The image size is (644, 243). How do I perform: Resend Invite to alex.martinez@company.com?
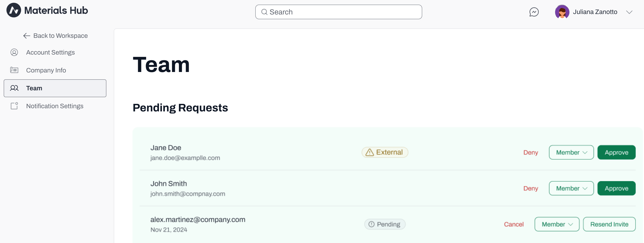coord(609,224)
